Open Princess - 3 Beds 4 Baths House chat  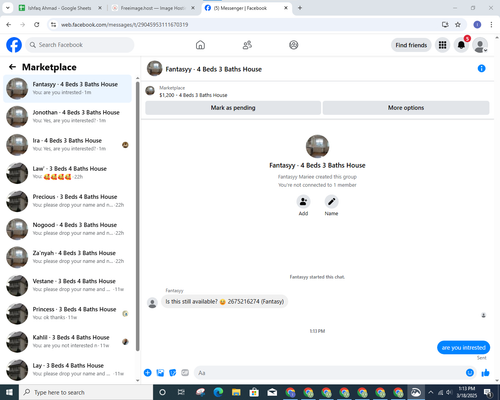pos(67,313)
